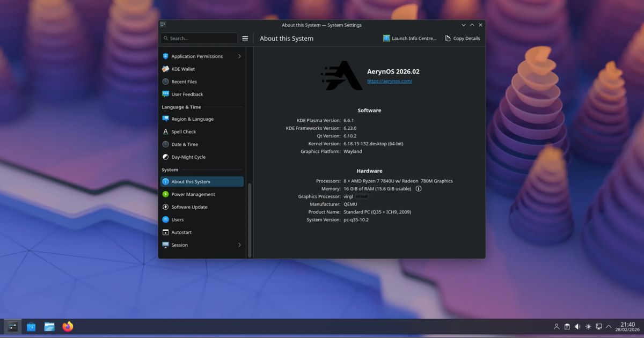Open Discover software store in taskbar
This screenshot has width=644, height=338.
(x=31, y=327)
